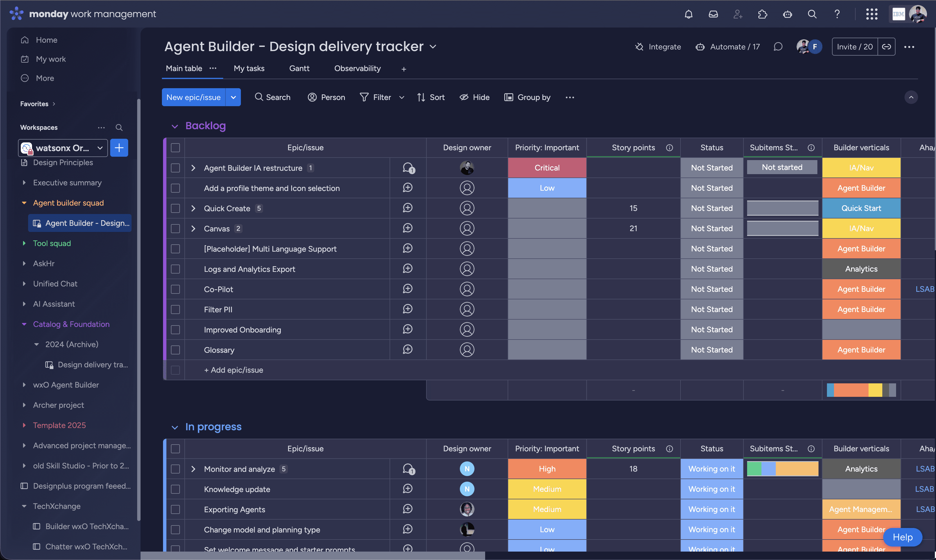
Task: Click the Critical priority cell
Action: click(x=547, y=168)
